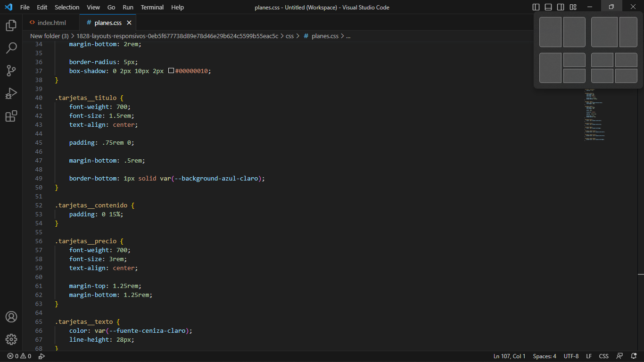Toggle the Secondary Side Bar layout button
The width and height of the screenshot is (644, 362).
coord(561,7)
